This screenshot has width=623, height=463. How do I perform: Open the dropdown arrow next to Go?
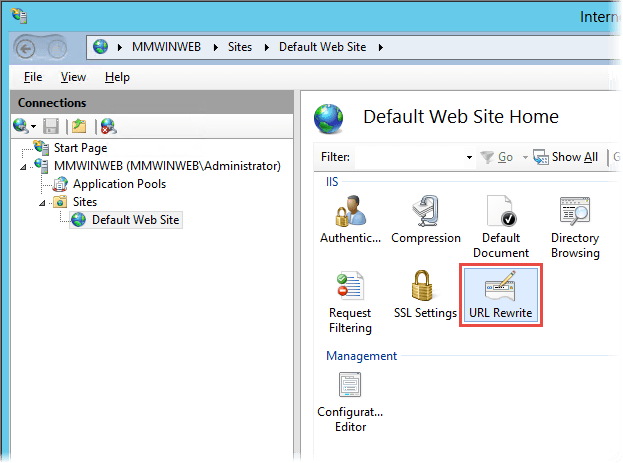click(x=525, y=157)
